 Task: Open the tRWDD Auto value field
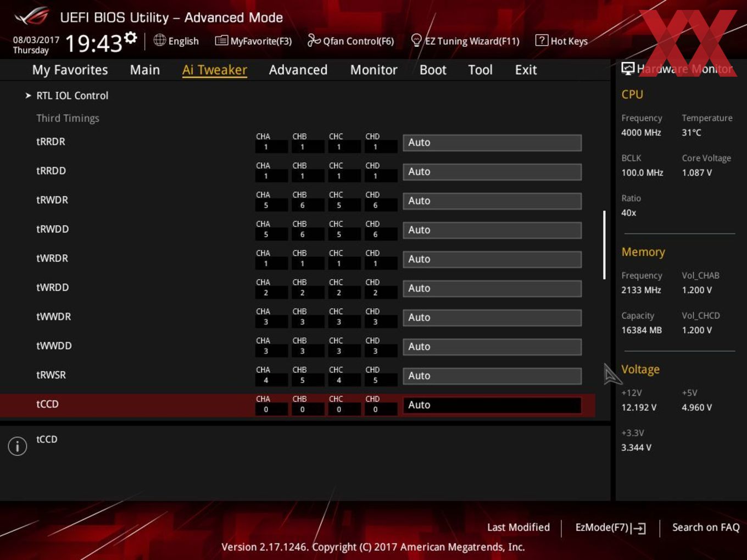click(492, 230)
